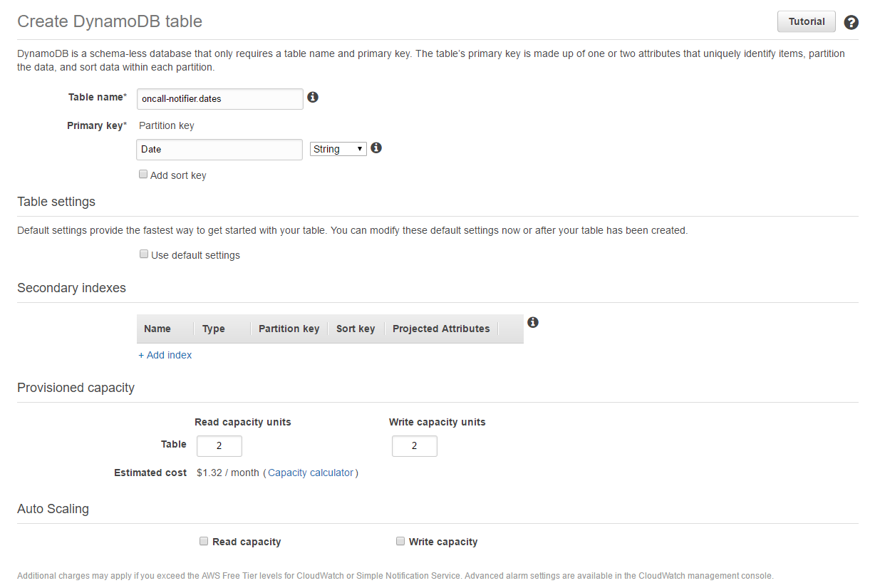
Task: Check the Use default settings box
Action: click(x=144, y=254)
